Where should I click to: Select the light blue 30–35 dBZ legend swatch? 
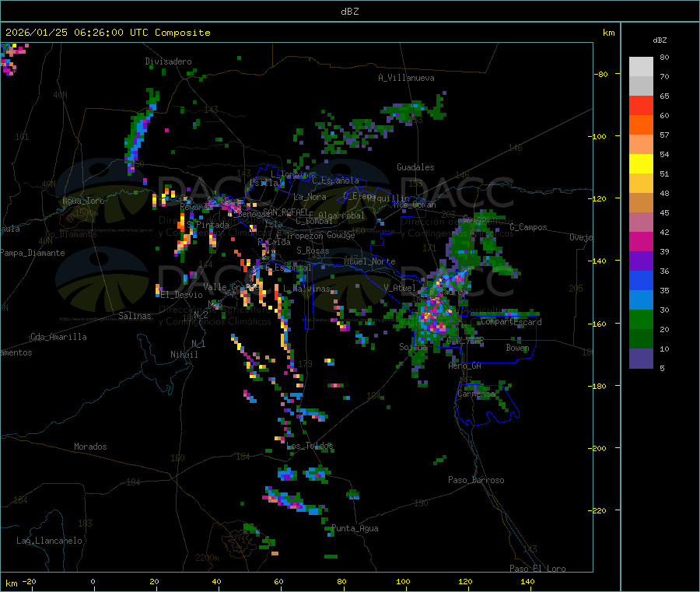click(x=641, y=300)
